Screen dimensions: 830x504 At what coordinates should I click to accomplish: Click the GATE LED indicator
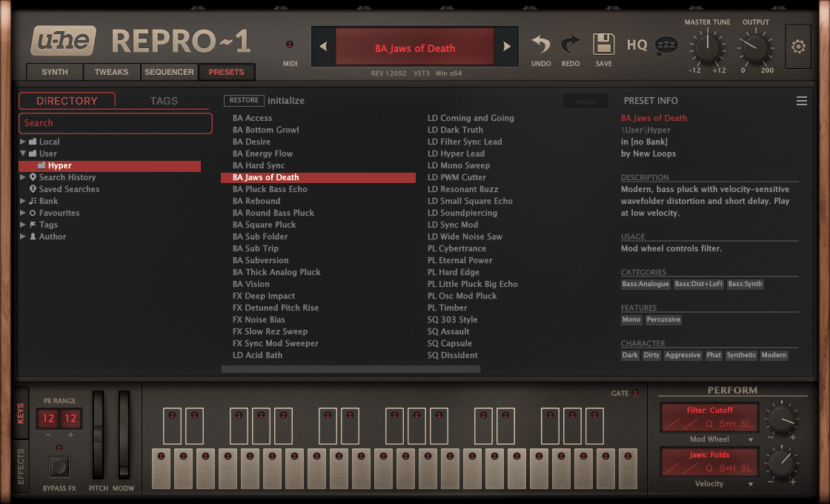click(x=635, y=394)
